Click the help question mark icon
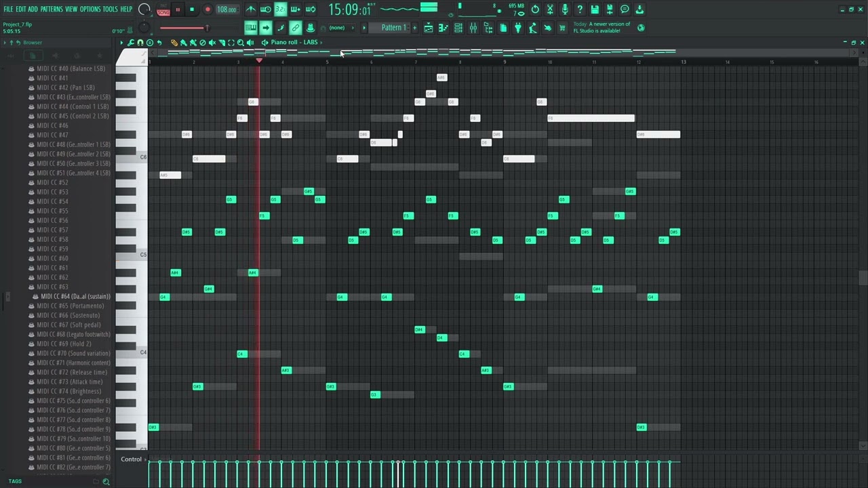 pos(580,9)
